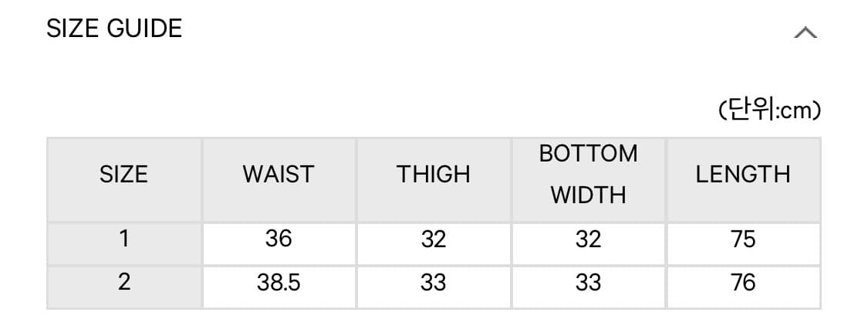
Task: Click the thigh value for size 2
Action: pyautogui.click(x=434, y=283)
